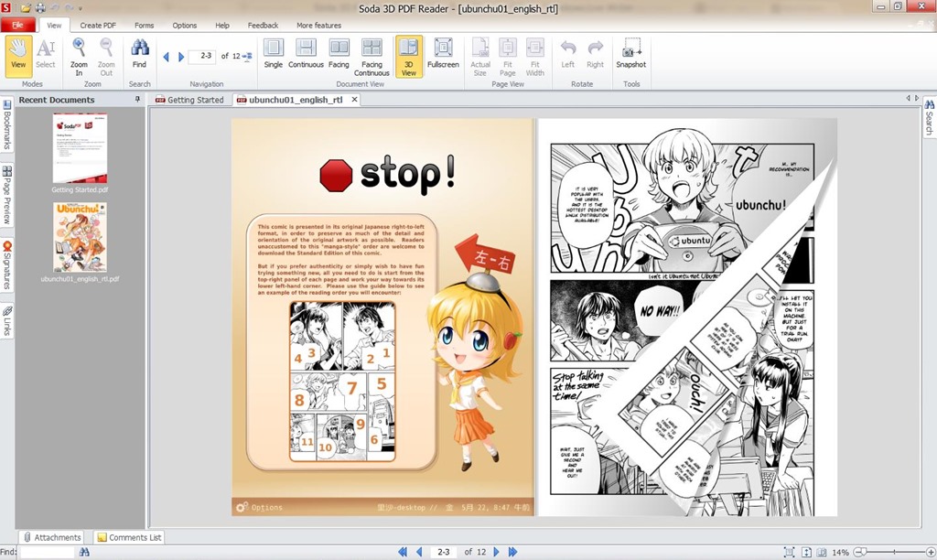This screenshot has height=560, width=937.
Task: Switch to Facing page view
Action: coord(339,56)
